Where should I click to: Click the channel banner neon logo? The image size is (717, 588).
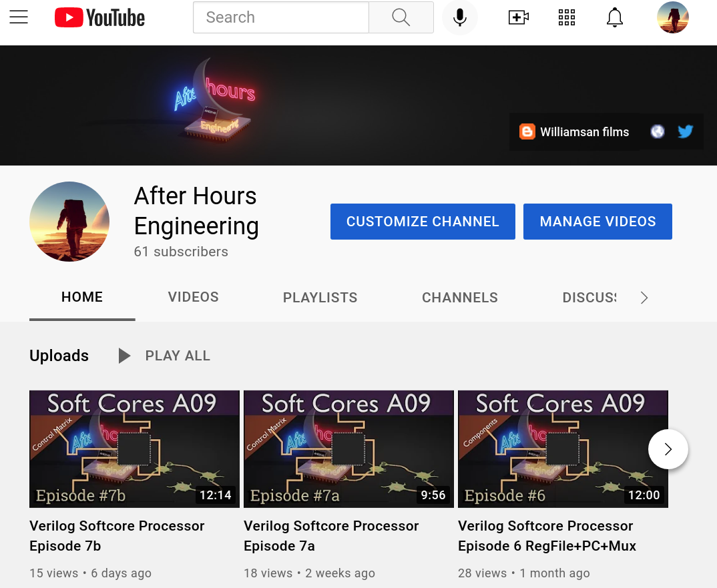(x=215, y=99)
